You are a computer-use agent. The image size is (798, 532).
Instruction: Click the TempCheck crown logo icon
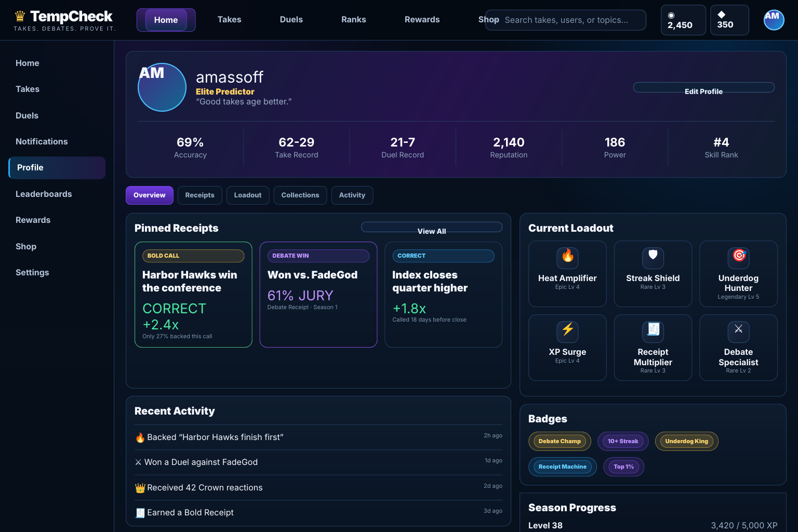tap(20, 17)
